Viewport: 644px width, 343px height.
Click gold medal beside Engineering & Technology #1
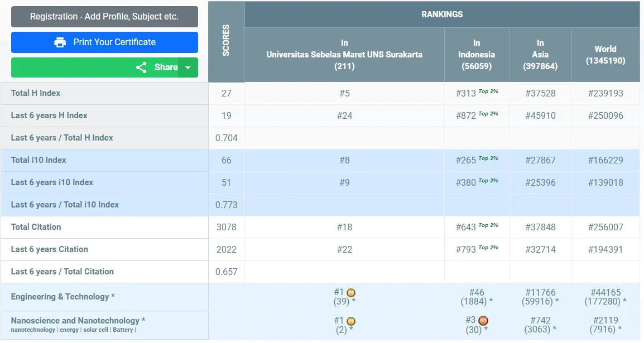[x=351, y=293]
